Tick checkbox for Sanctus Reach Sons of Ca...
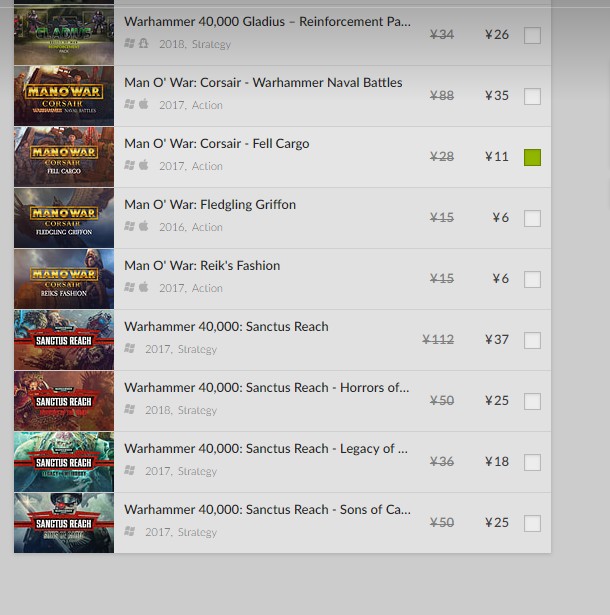The width and height of the screenshot is (610, 615). click(532, 523)
